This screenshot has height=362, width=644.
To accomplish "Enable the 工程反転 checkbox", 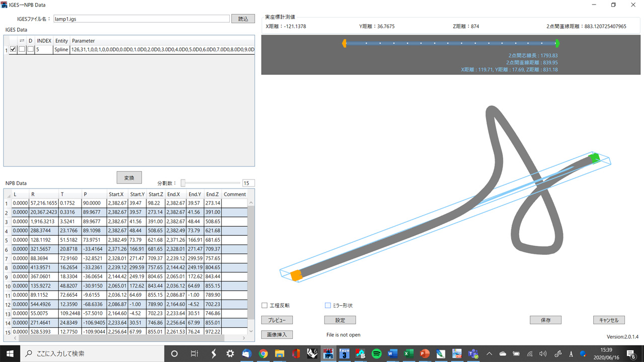I will pyautogui.click(x=265, y=305).
